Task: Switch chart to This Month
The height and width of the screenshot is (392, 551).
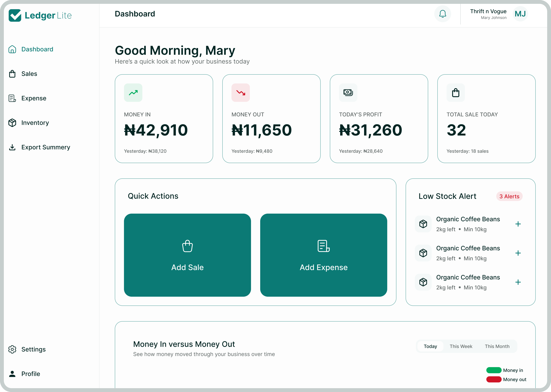Action: click(x=497, y=346)
